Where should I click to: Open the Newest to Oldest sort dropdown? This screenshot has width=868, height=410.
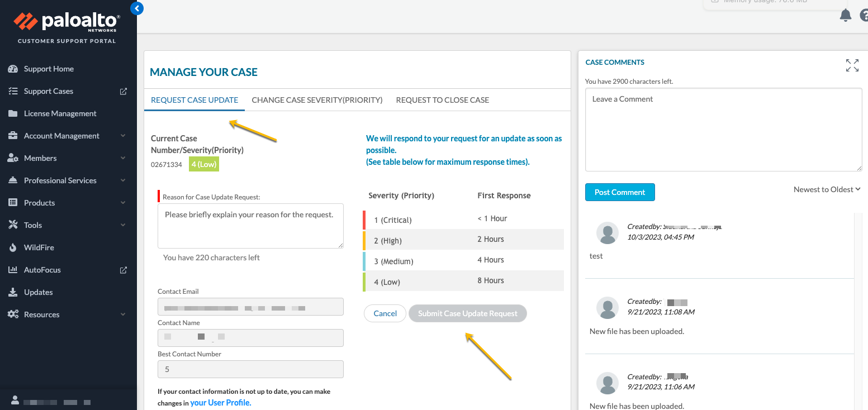[x=827, y=189]
